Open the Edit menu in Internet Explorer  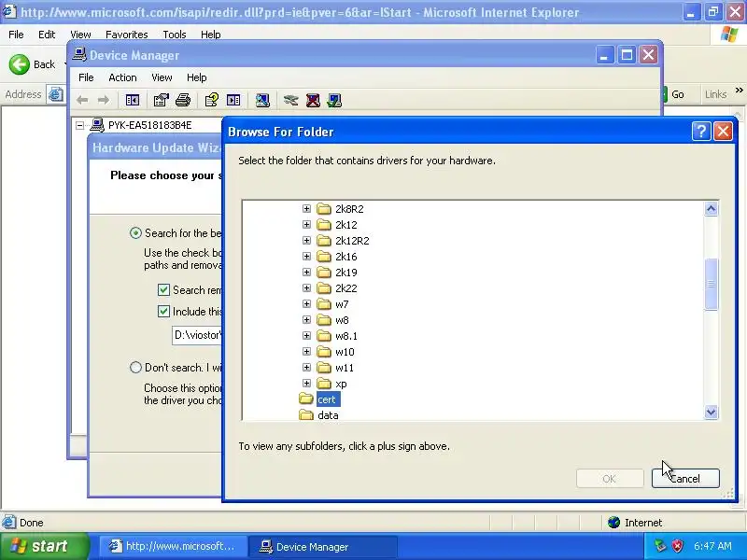click(x=47, y=35)
